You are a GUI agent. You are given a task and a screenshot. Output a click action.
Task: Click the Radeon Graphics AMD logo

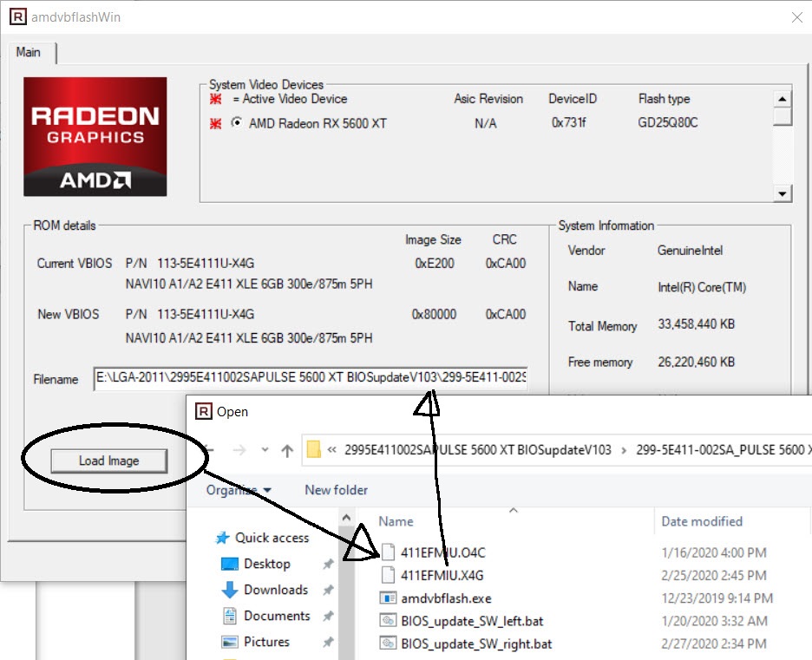[95, 137]
